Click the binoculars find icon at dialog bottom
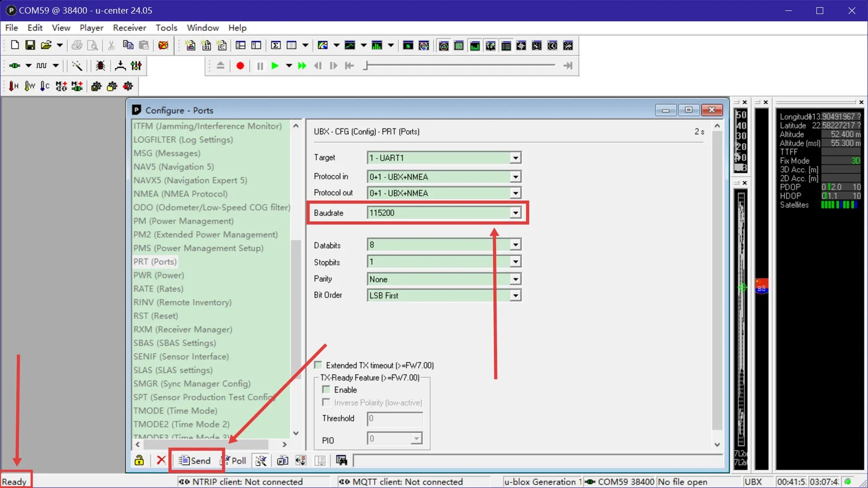868x488 pixels. 341,460
